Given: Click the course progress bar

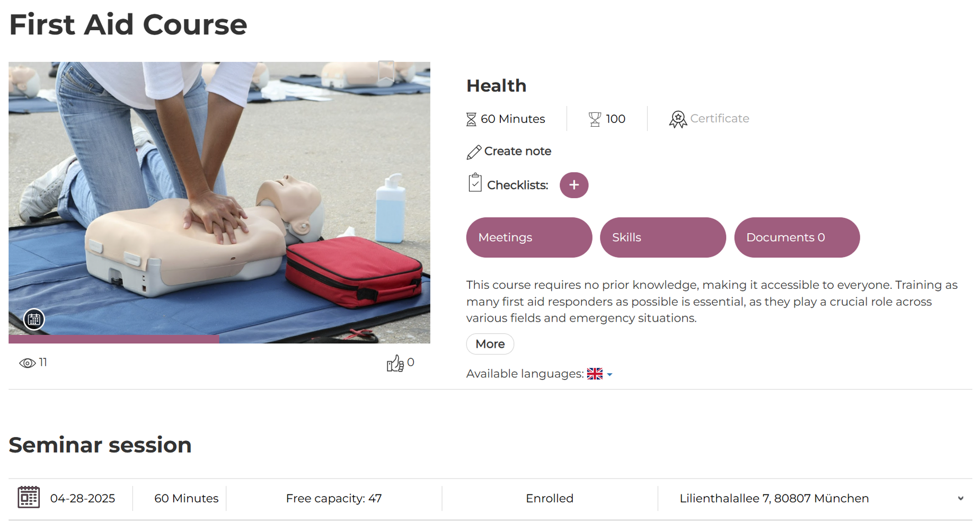Looking at the screenshot, I should click(x=219, y=339).
